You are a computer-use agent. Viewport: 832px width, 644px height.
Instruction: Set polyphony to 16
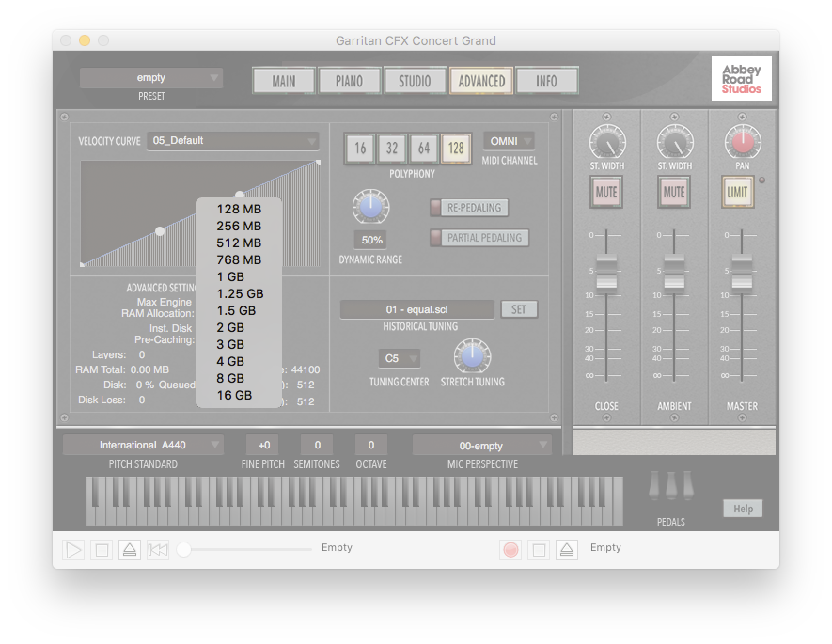360,148
